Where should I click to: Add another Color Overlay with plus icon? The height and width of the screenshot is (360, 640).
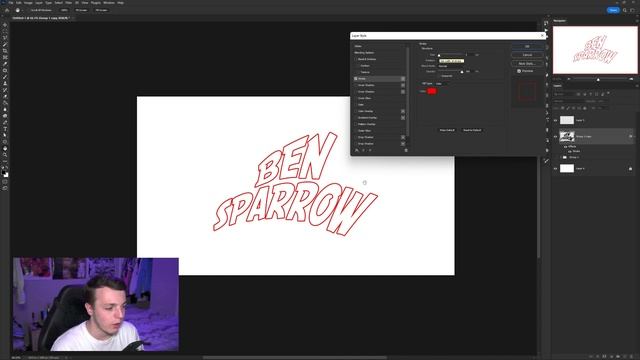[403, 111]
